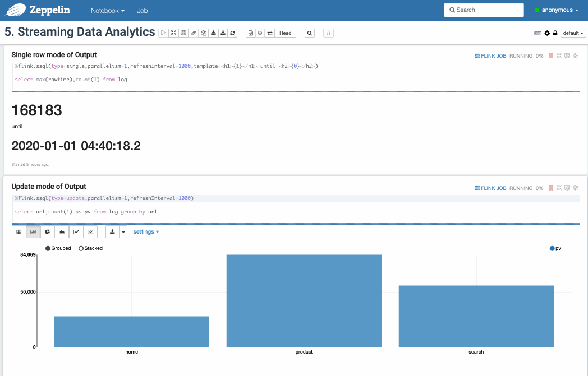This screenshot has height=376, width=588.
Task: Click the trash icon to delete note
Action: click(329, 33)
